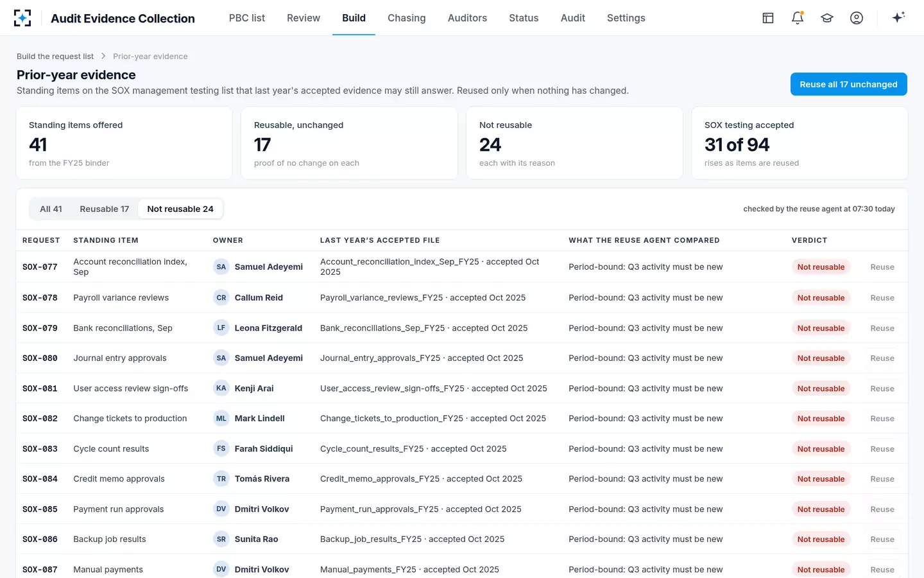Click Not reusable badge on SOX-086

pos(821,539)
